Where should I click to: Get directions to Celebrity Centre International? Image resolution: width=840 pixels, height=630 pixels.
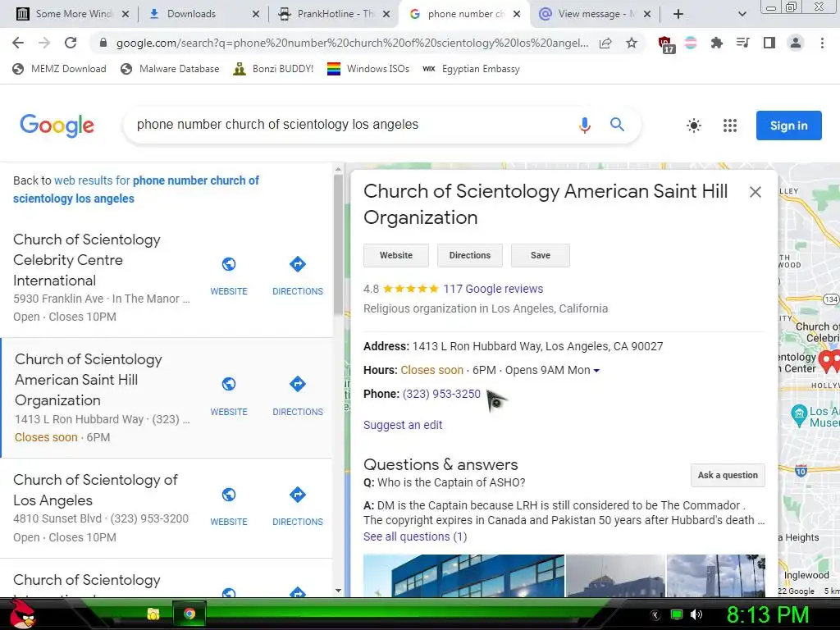(297, 264)
